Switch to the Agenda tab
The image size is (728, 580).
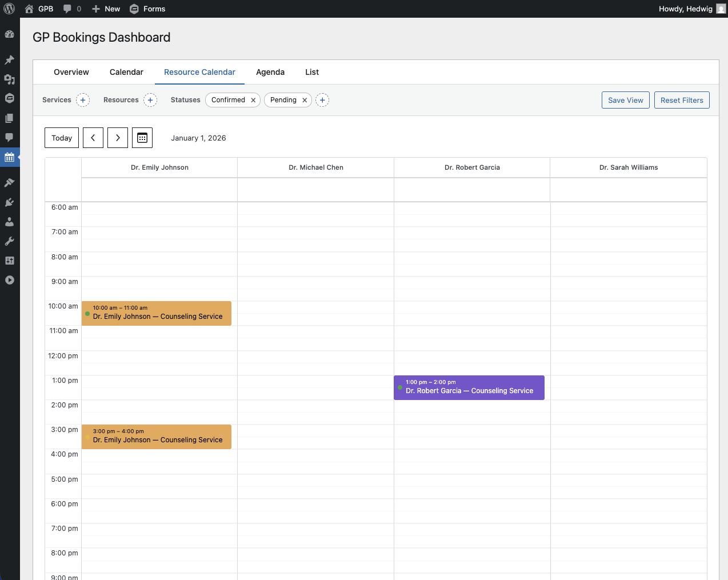point(270,72)
